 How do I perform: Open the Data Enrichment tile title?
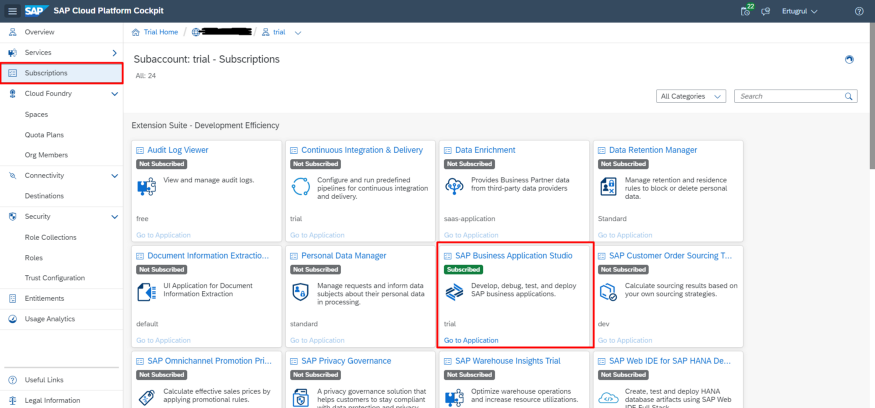(x=485, y=150)
